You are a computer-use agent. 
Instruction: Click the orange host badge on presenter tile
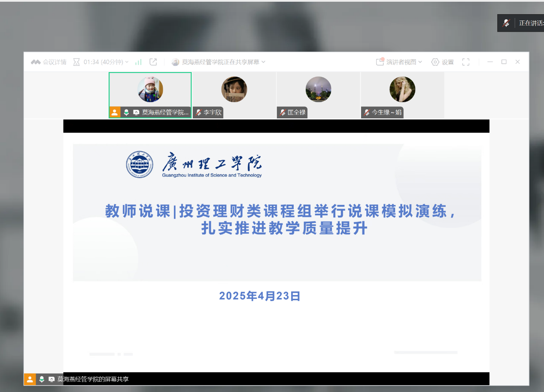coord(115,112)
